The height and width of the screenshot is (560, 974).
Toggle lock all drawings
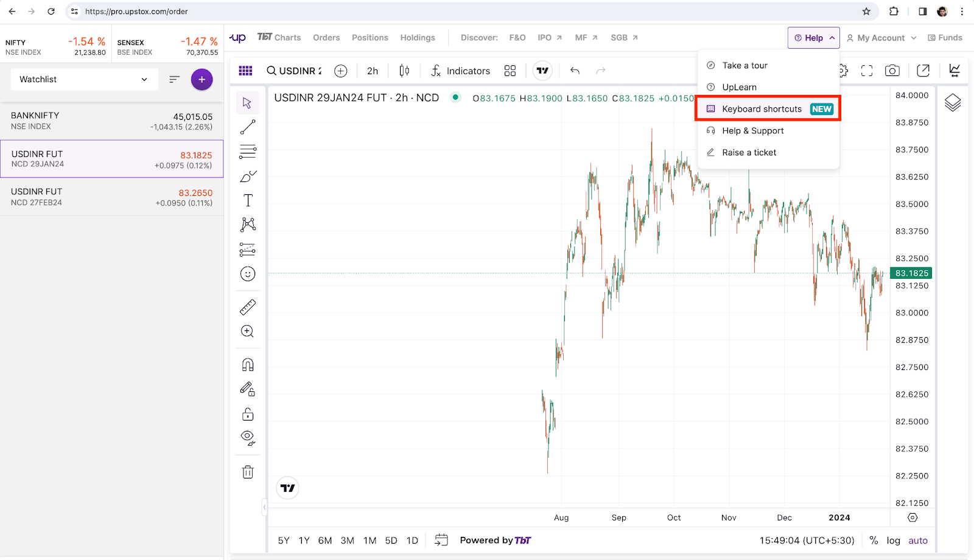click(248, 414)
